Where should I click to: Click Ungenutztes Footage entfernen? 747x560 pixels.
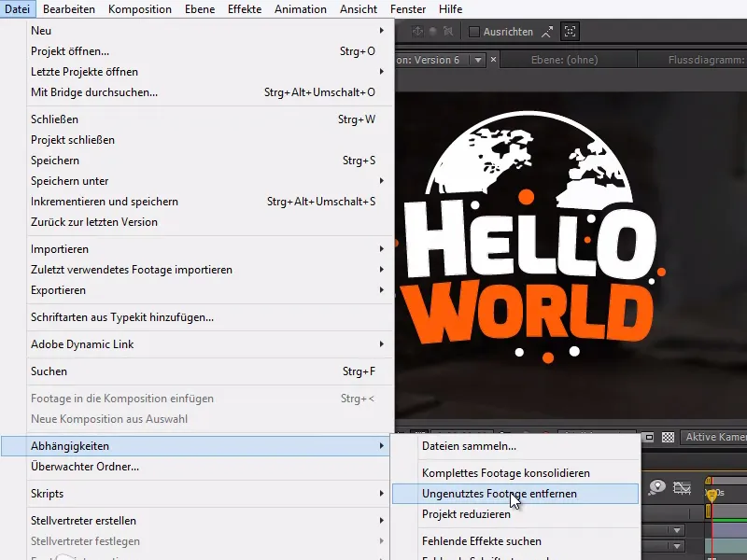[x=515, y=494]
